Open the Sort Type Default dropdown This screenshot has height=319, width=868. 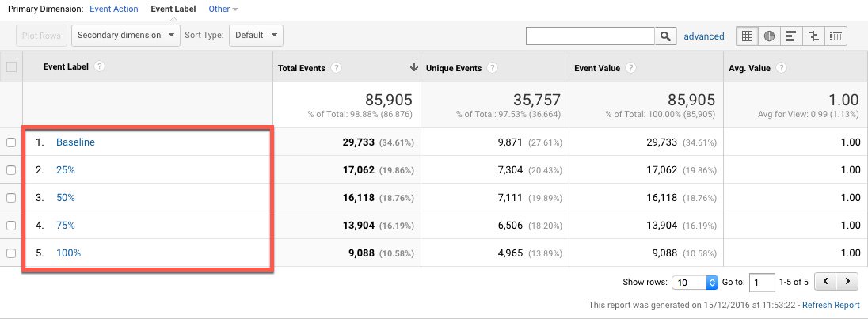pyautogui.click(x=256, y=36)
